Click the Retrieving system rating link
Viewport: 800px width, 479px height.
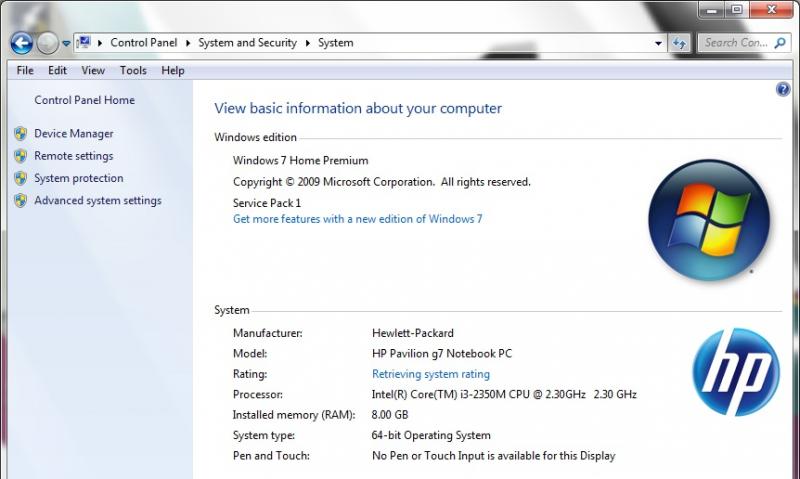[x=431, y=374]
